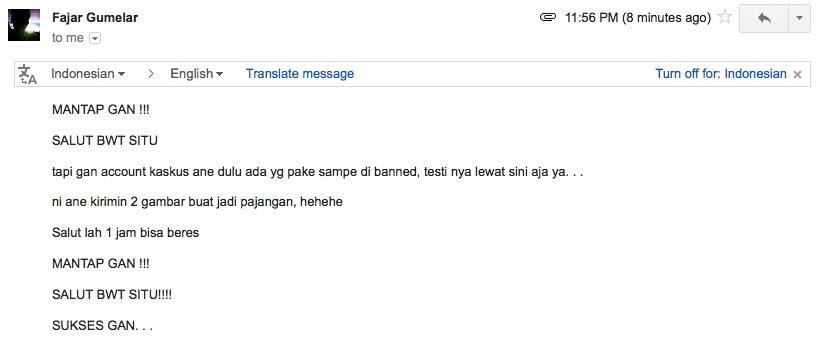Click the 'SUKSES GAN. . .' closing line
This screenshot has width=818, height=360.
[x=102, y=327]
